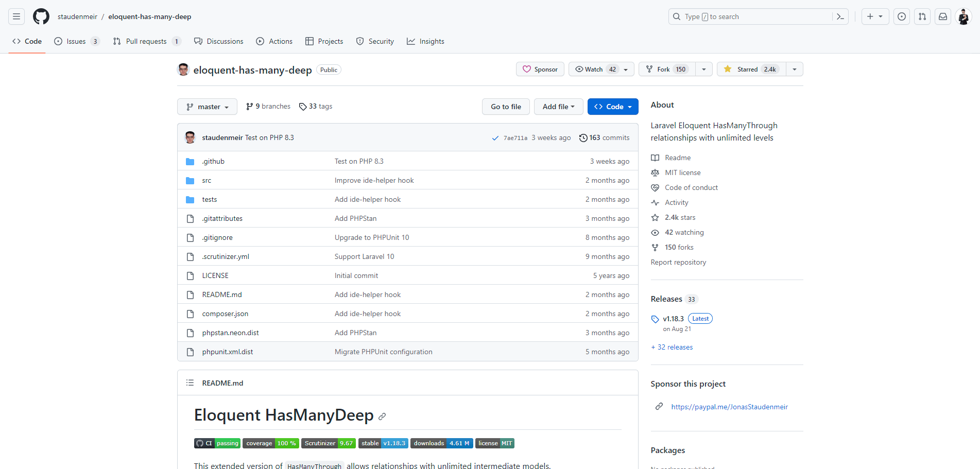Click the Sponsor button

(540, 69)
